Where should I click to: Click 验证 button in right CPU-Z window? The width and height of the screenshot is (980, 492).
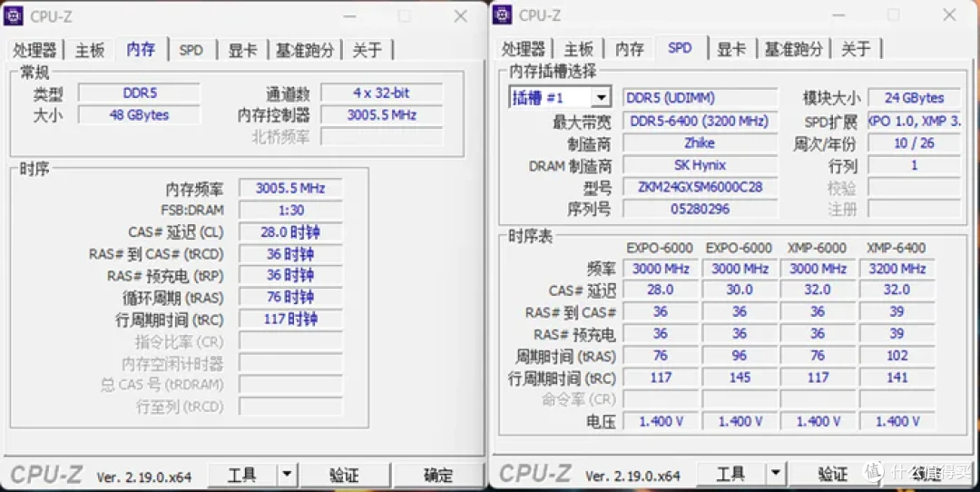point(833,475)
